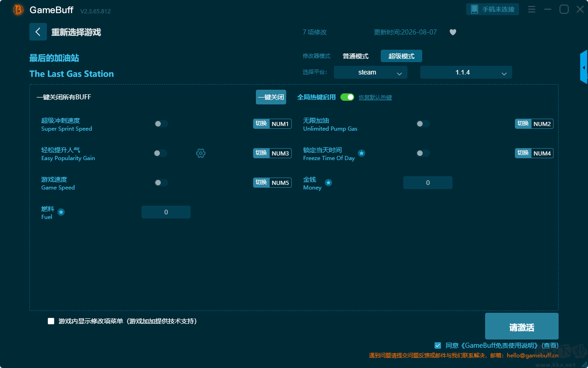Screen dimensions: 588x368
Task: Click 恢复默认热键 restore default hotkeys link
Action: (375, 98)
